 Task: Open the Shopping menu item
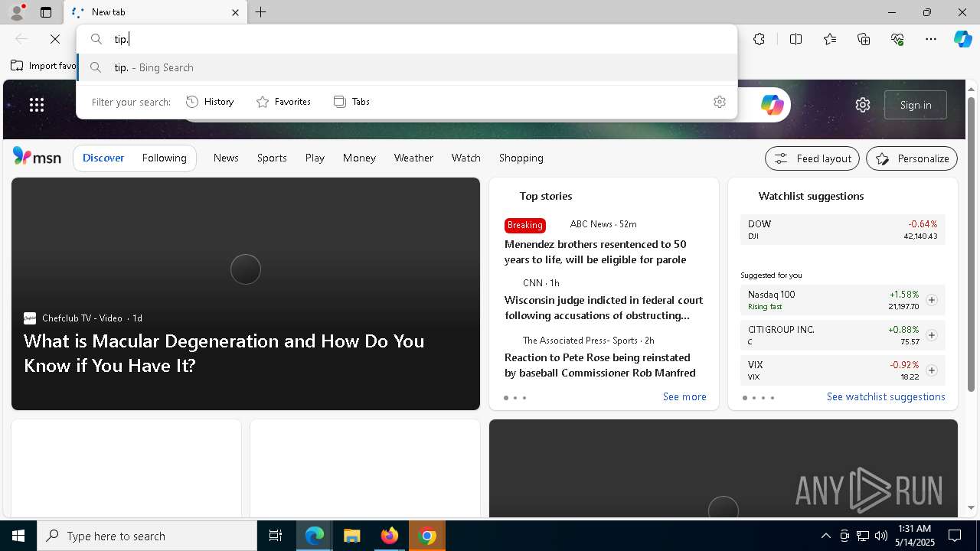(x=521, y=158)
